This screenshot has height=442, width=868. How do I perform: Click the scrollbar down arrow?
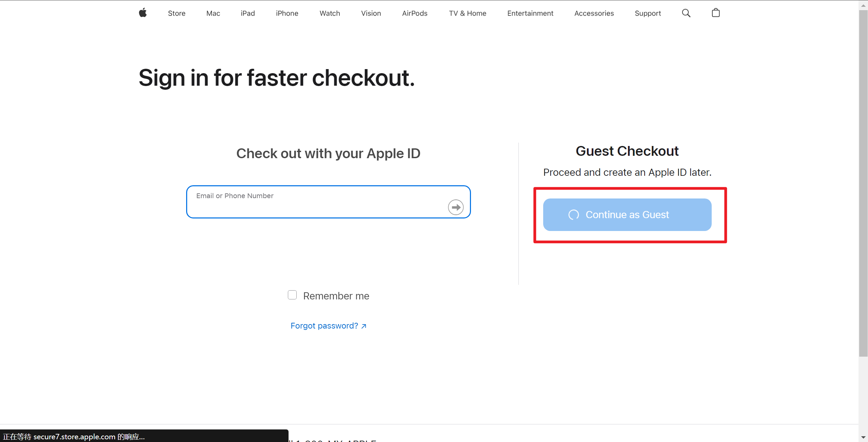coord(863,437)
